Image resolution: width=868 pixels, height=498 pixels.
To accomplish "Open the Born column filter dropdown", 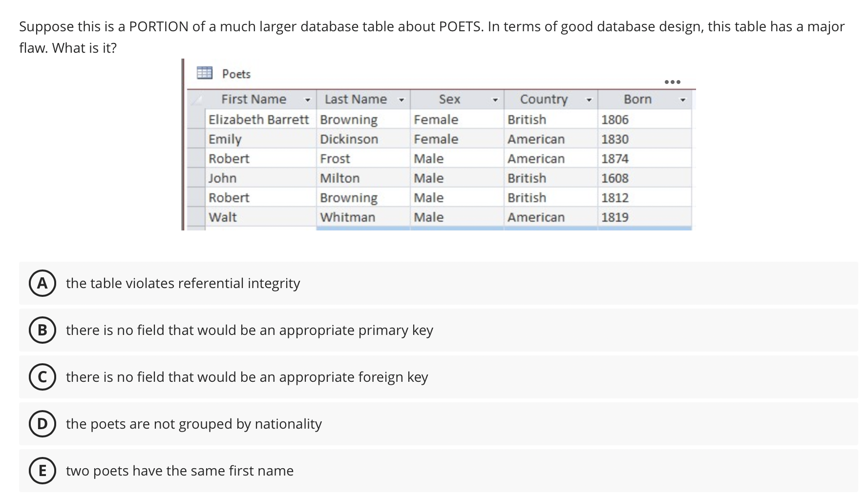I will (x=682, y=99).
